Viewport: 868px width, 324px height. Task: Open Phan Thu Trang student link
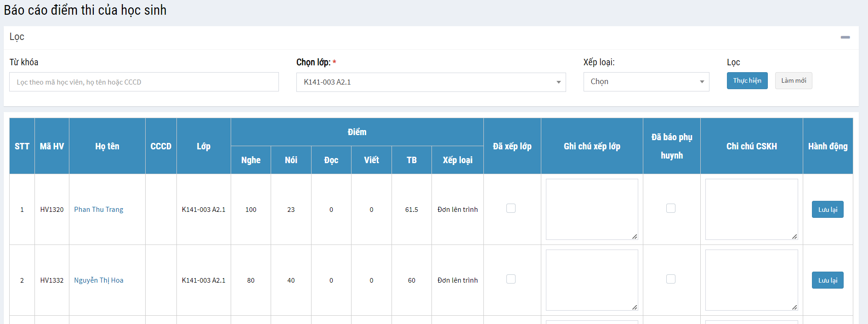coord(99,210)
